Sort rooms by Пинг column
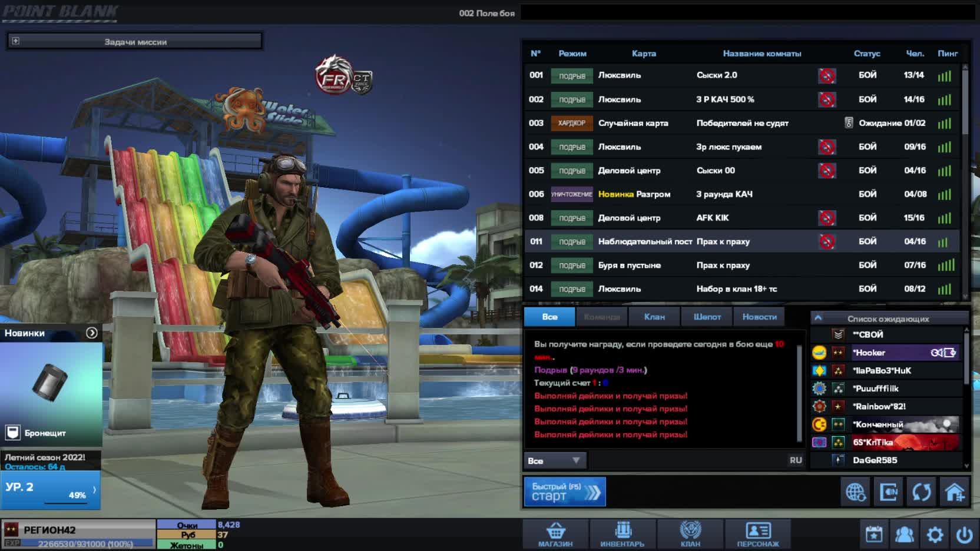Screen dimensions: 980x551 pyautogui.click(x=948, y=54)
